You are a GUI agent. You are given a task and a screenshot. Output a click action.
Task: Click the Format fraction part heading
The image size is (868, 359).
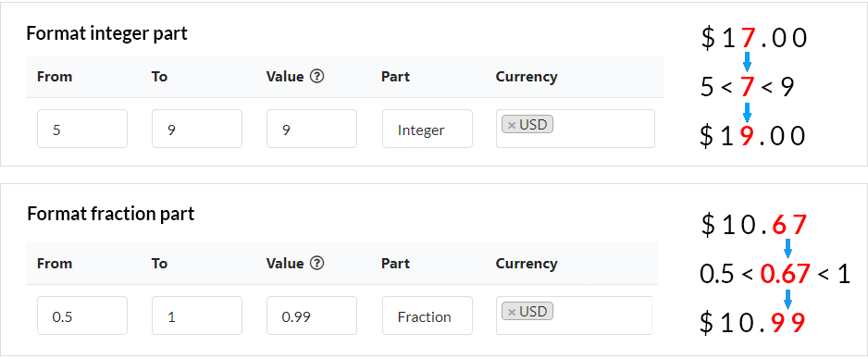tap(111, 214)
